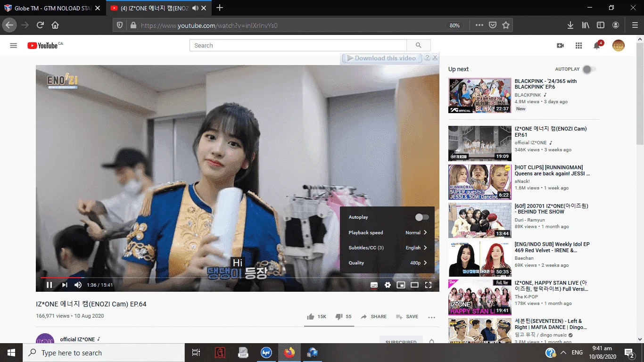The width and height of the screenshot is (644, 362).
Task: Click the 80% zoom level indicator
Action: [x=454, y=25]
